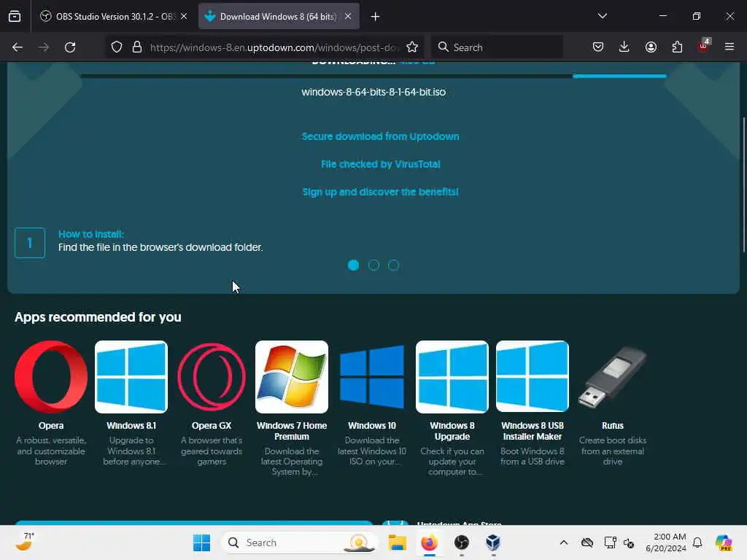The width and height of the screenshot is (747, 560).
Task: Click the Firefox Search box
Action: (497, 47)
